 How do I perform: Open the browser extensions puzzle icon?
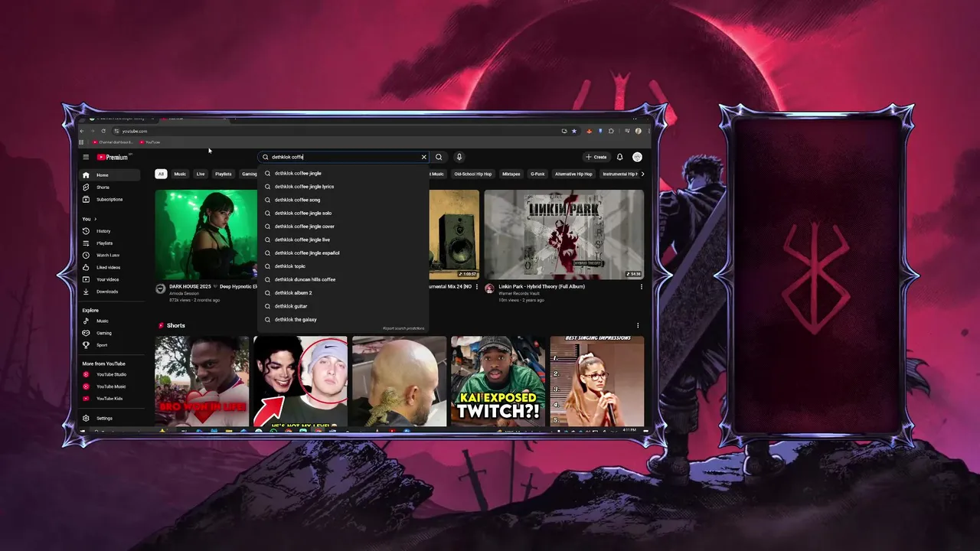click(x=611, y=131)
